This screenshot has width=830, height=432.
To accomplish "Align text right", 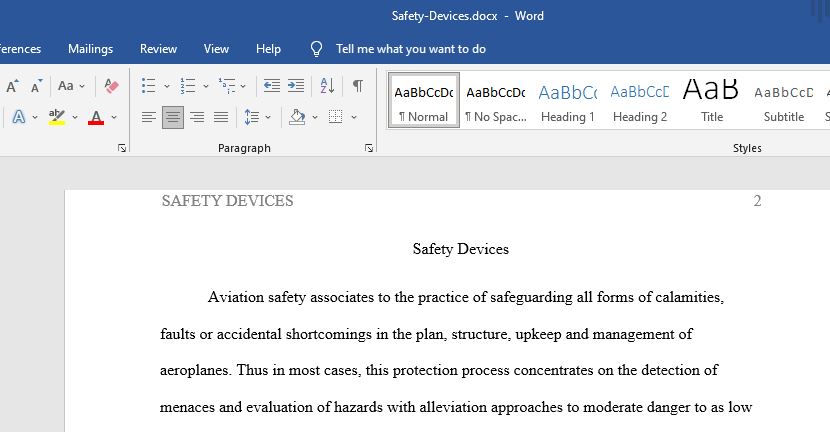I will point(197,117).
